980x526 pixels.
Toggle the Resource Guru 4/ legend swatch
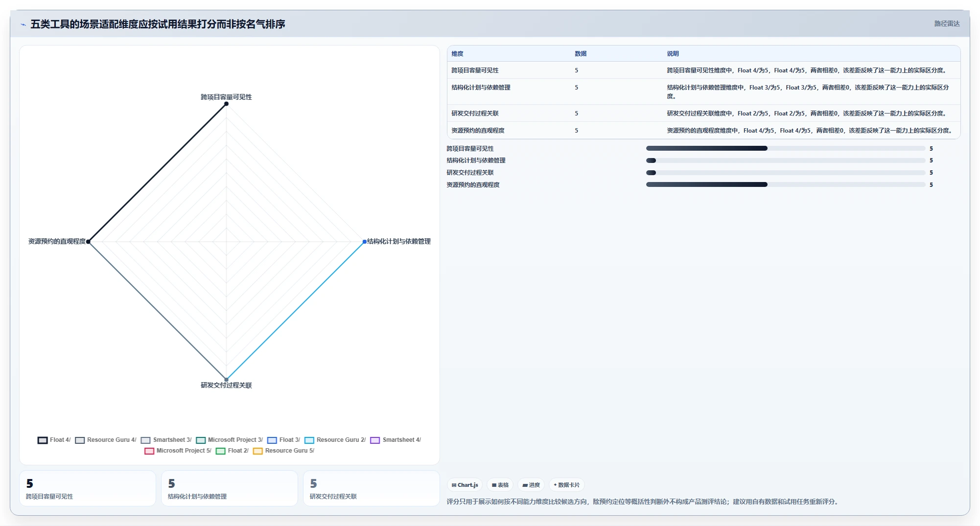[x=80, y=440]
